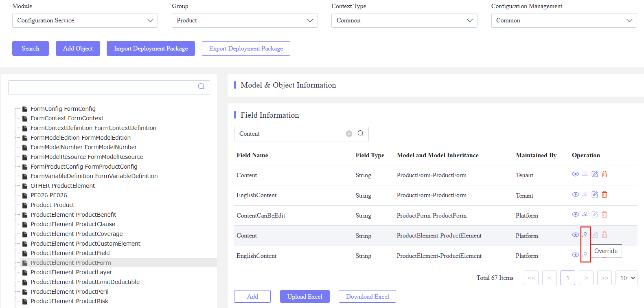Delete the EnglishContent ProductForm row
Image resolution: width=644 pixels, height=308 pixels.
pos(605,195)
